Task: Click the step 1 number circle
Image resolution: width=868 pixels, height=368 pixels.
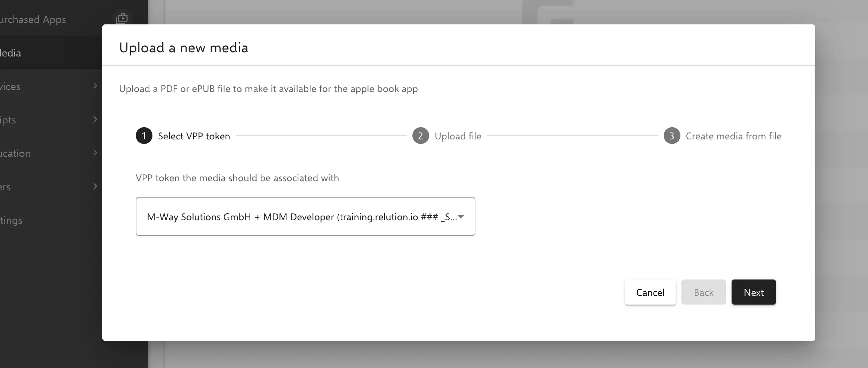Action: click(x=144, y=136)
